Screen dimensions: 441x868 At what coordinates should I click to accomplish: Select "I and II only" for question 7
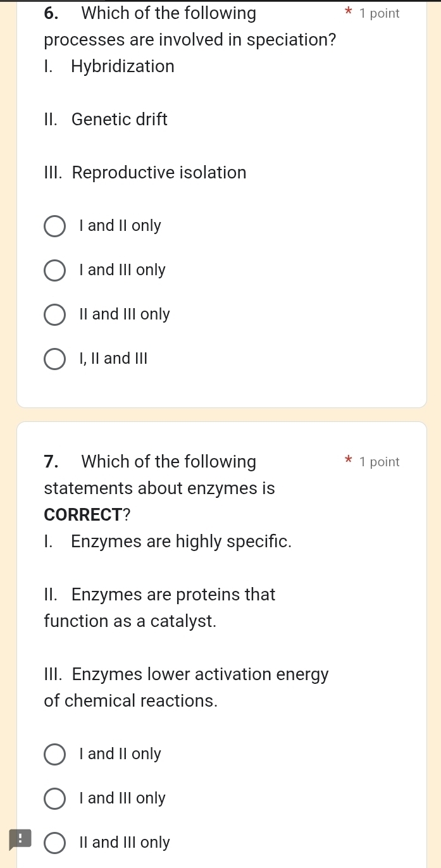coord(54,754)
